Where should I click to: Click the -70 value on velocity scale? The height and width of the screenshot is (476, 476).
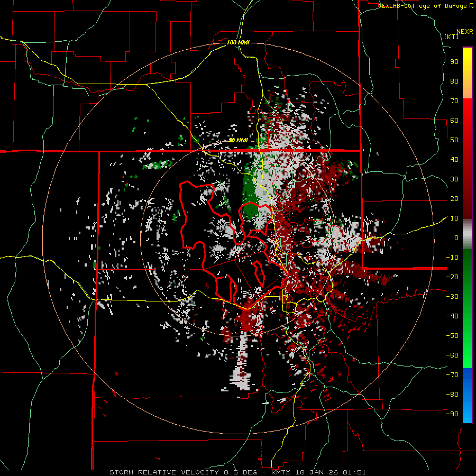452,375
